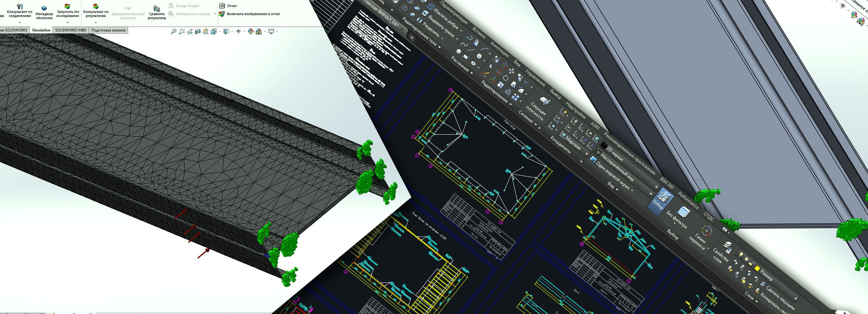Click the Отчет report button
Image resolution: width=868 pixels, height=314 pixels.
point(228,6)
